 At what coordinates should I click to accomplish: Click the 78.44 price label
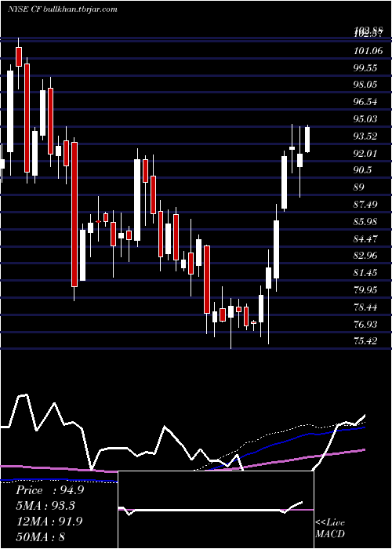click(365, 307)
